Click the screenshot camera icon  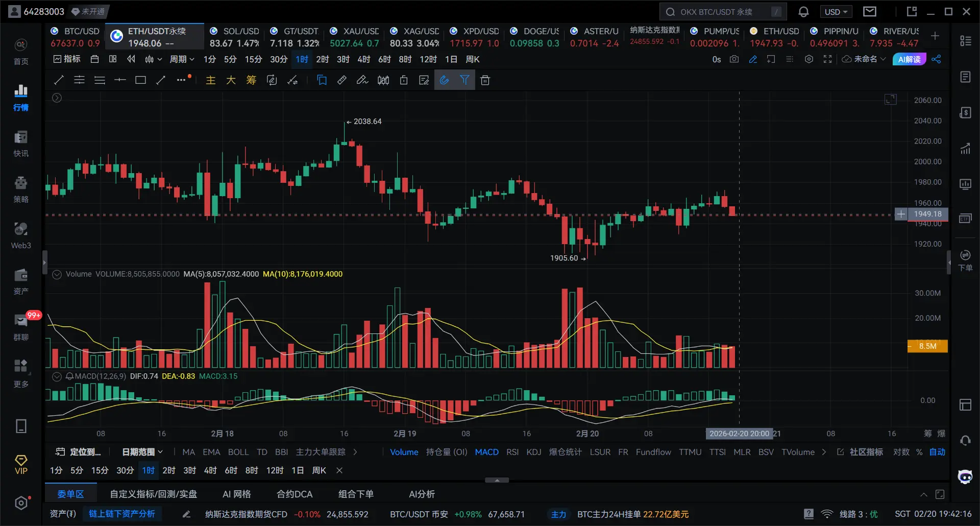click(x=734, y=59)
